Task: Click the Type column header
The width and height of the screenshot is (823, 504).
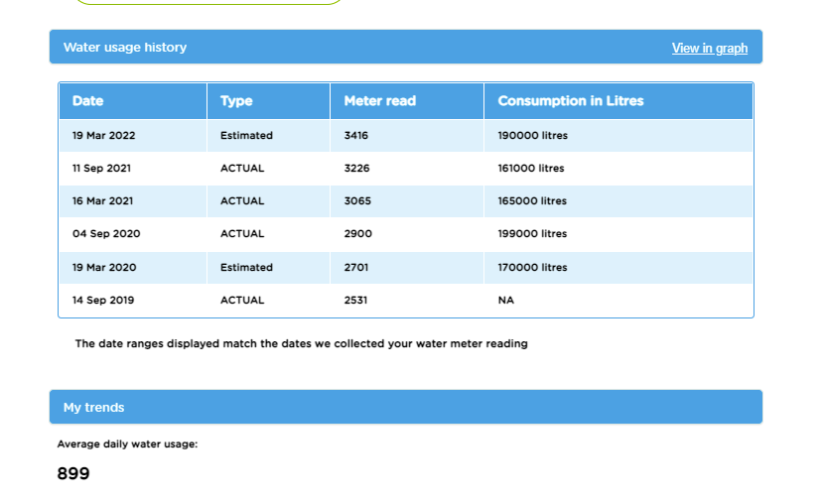Action: 236,101
